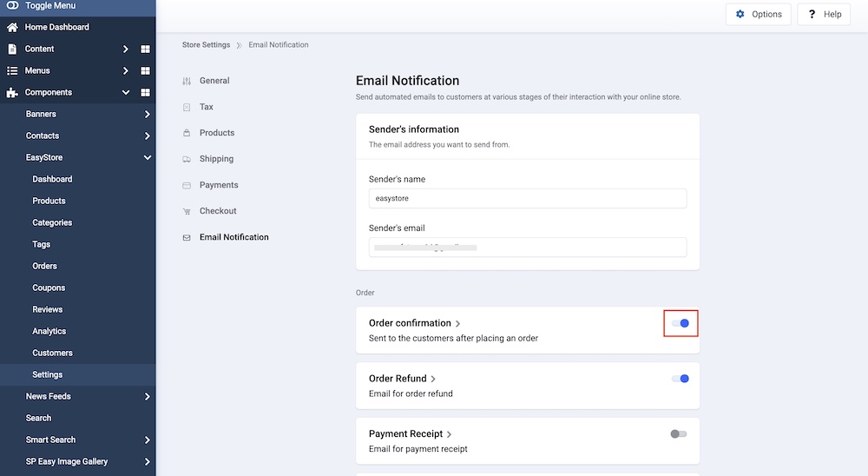
Task: Click the Options gear icon
Action: coord(740,14)
